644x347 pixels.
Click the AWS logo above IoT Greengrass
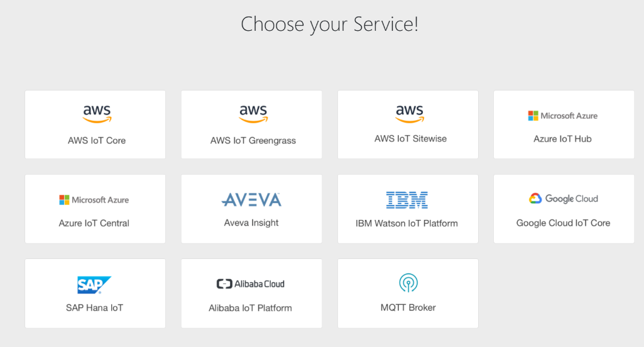pyautogui.click(x=253, y=114)
